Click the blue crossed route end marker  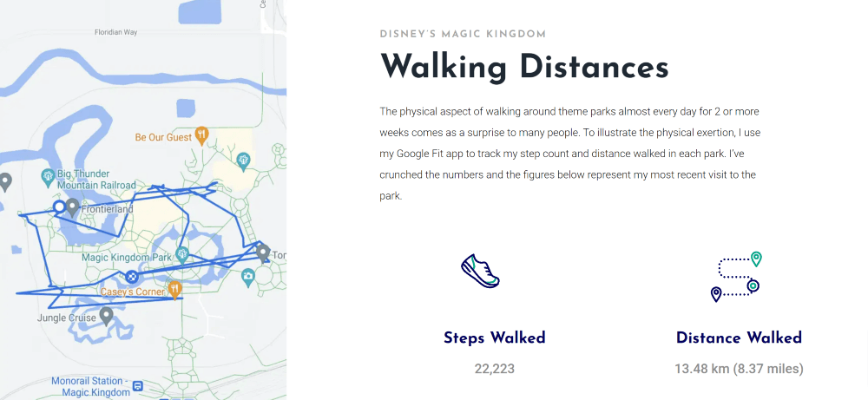click(x=131, y=276)
